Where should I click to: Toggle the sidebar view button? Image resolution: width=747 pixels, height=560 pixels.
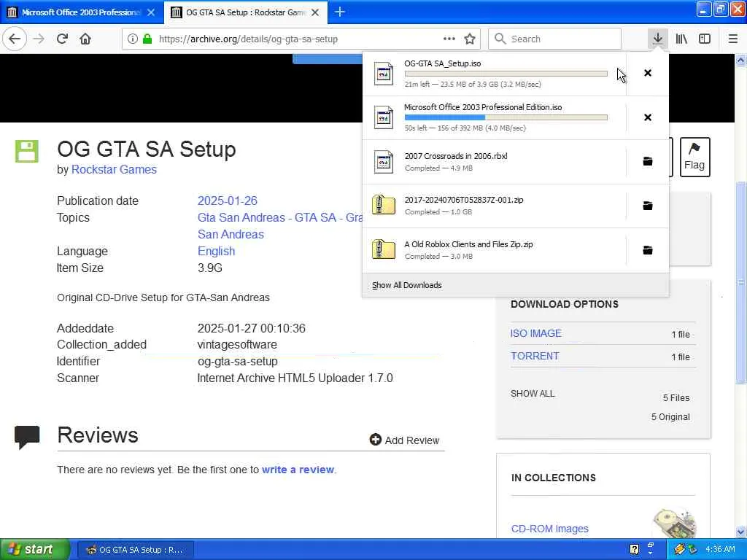click(705, 39)
